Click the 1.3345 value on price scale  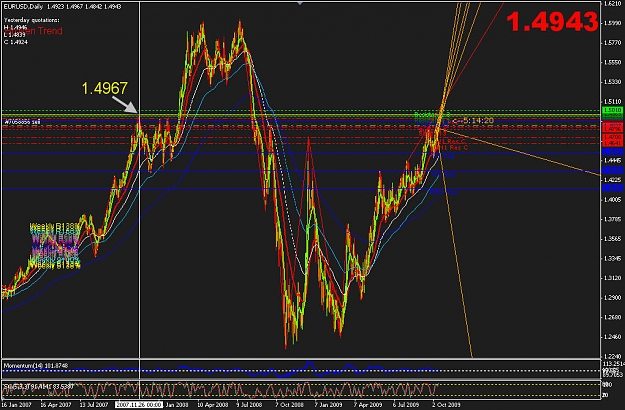(x=613, y=258)
